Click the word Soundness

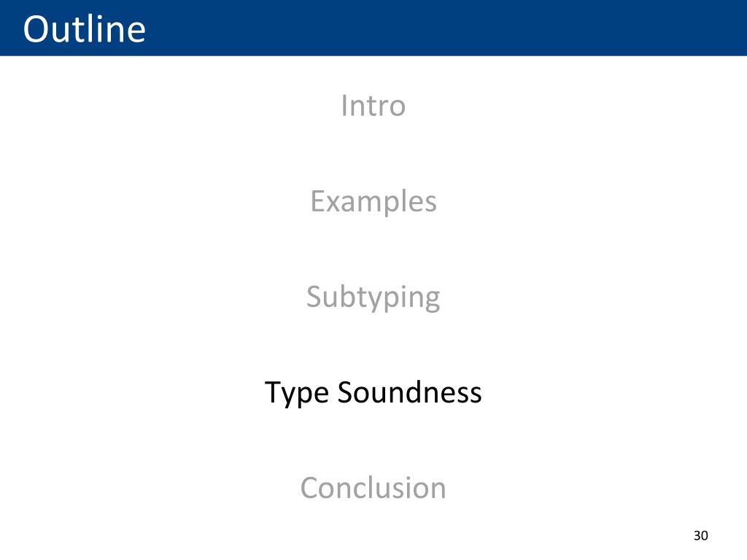[x=410, y=392]
